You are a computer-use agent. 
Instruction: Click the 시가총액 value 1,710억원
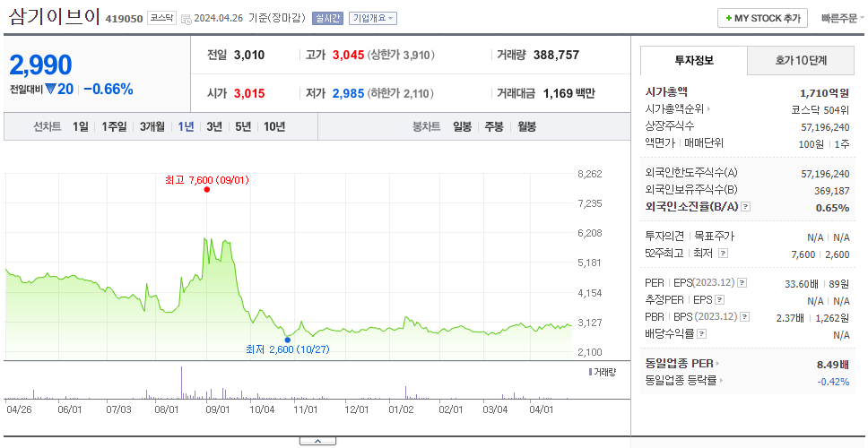point(824,93)
